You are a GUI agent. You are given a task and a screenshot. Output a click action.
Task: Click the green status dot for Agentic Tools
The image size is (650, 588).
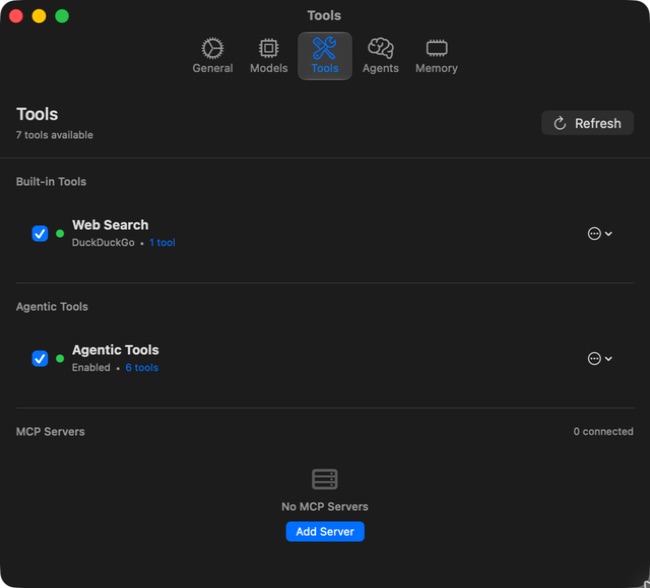pos(60,358)
